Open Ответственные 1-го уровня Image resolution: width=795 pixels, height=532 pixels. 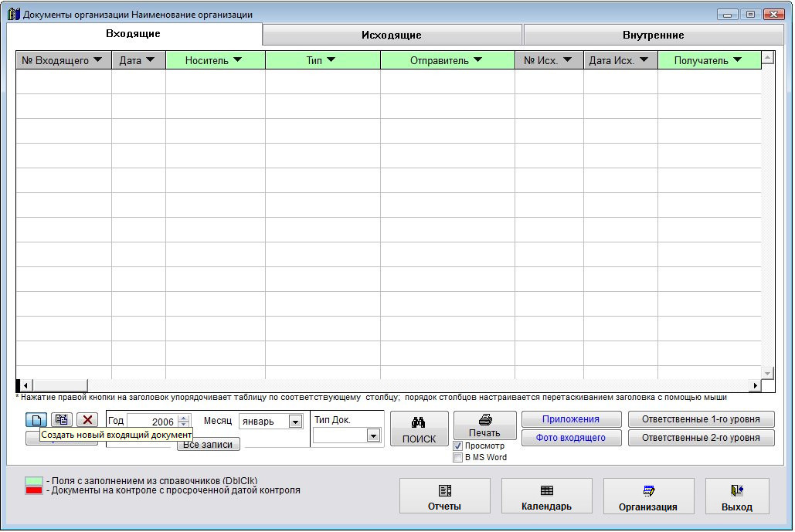pos(701,419)
